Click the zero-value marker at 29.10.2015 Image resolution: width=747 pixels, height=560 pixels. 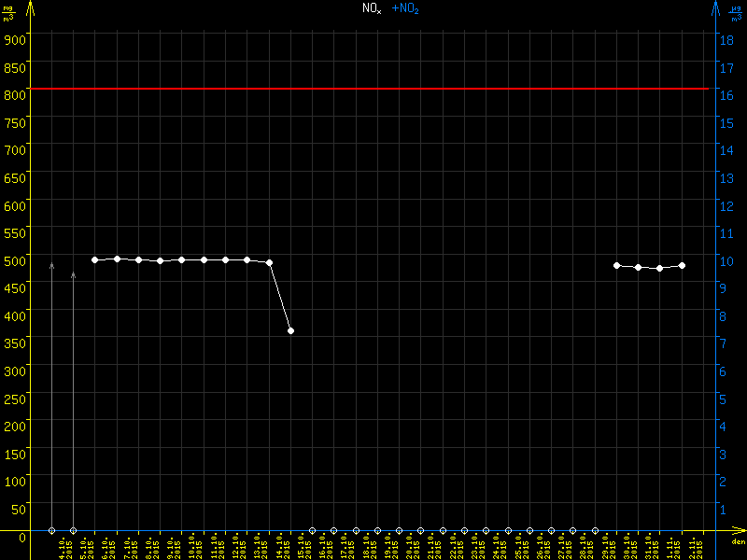coord(595,530)
